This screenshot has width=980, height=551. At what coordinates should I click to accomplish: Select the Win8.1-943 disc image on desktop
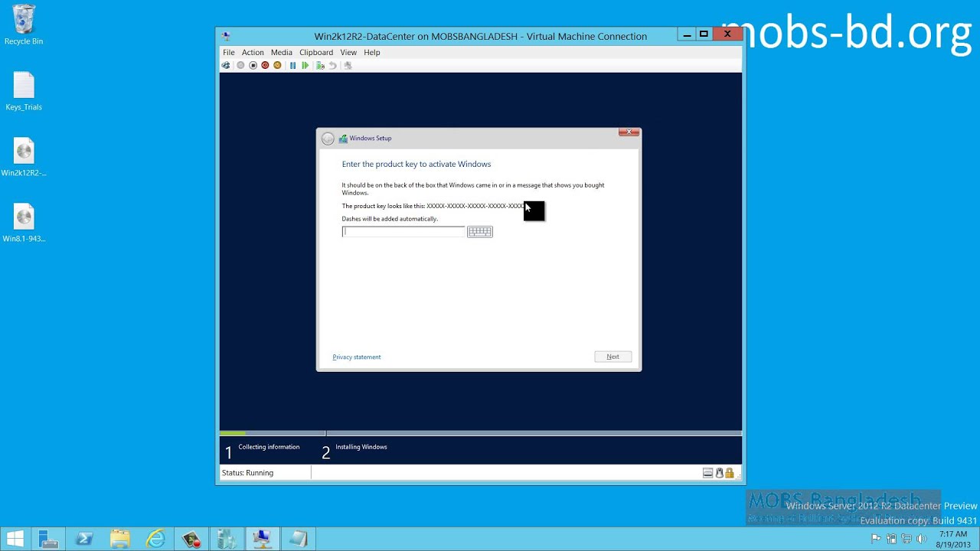[x=24, y=223]
